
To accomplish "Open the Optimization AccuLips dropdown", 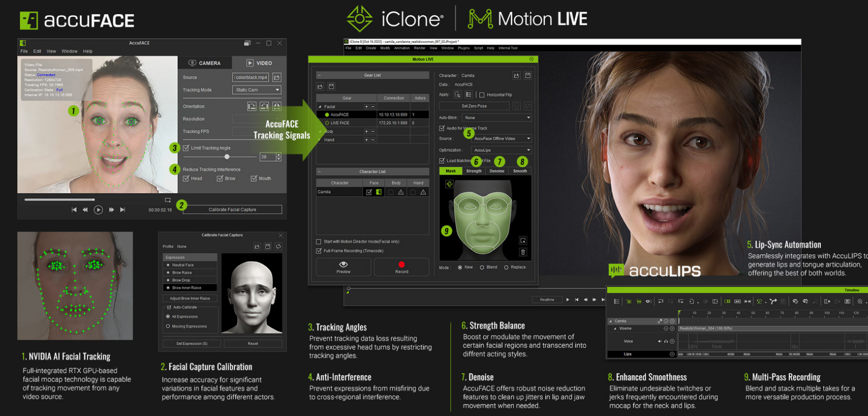I will pos(501,150).
